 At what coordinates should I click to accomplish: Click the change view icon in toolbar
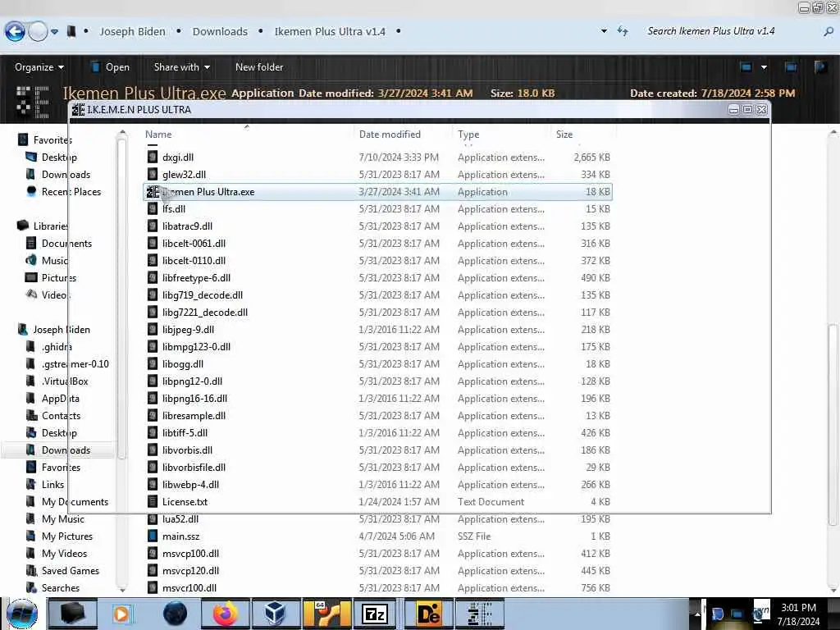[746, 67]
